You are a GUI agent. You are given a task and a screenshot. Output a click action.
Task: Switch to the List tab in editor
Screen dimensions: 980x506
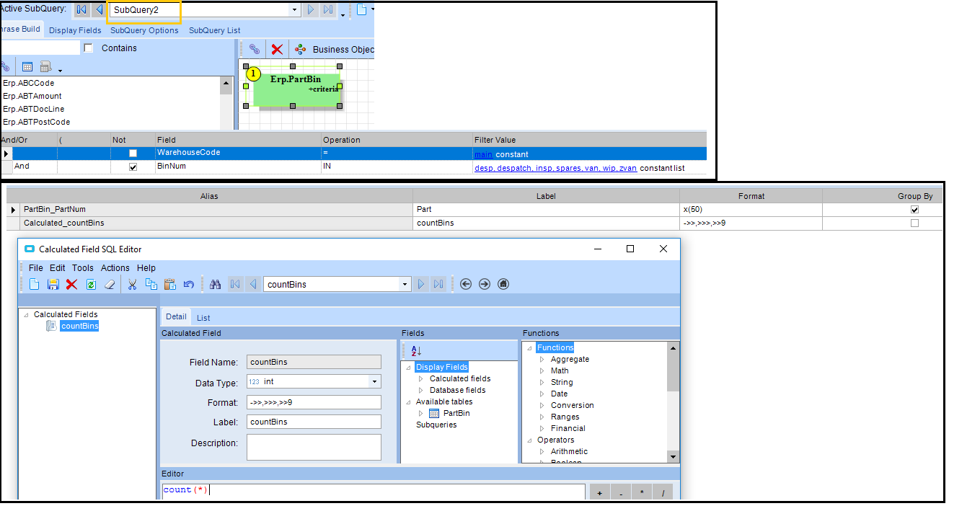[203, 317]
